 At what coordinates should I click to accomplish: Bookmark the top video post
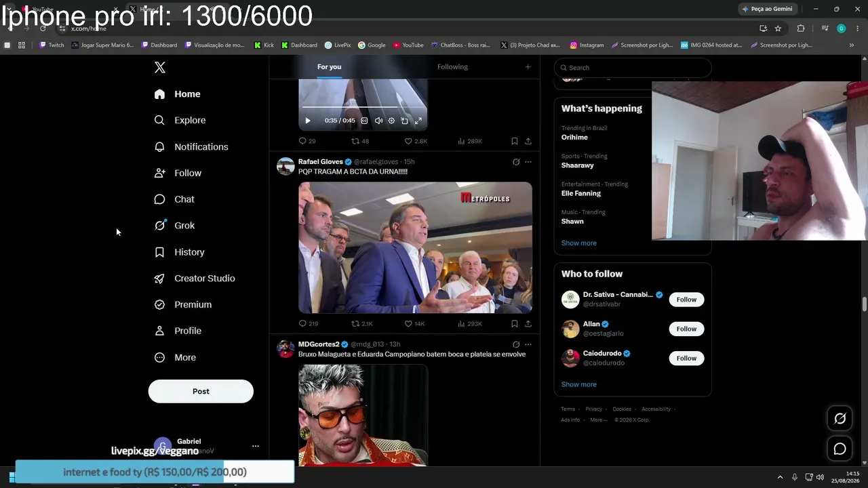pyautogui.click(x=515, y=141)
